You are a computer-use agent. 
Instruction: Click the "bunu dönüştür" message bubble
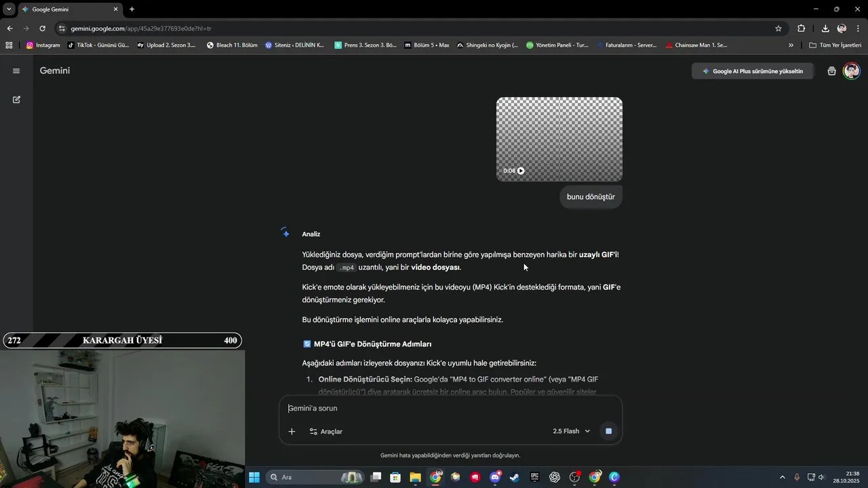pos(591,197)
